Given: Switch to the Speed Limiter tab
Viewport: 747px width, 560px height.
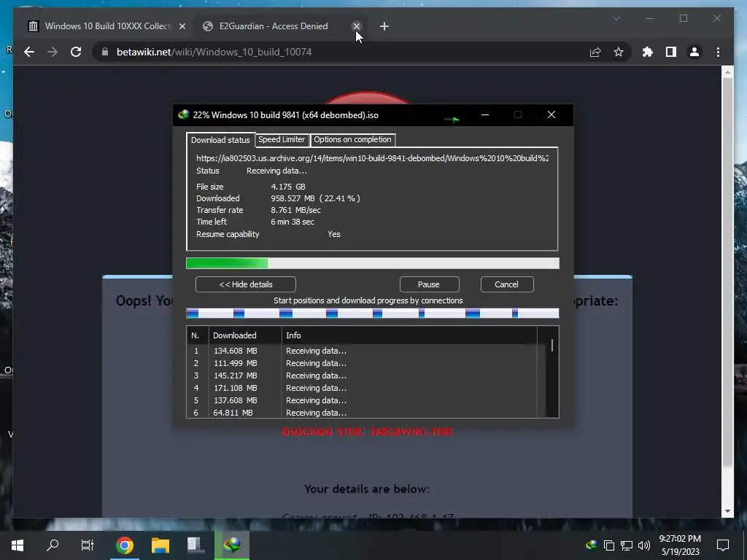Looking at the screenshot, I should click(282, 139).
